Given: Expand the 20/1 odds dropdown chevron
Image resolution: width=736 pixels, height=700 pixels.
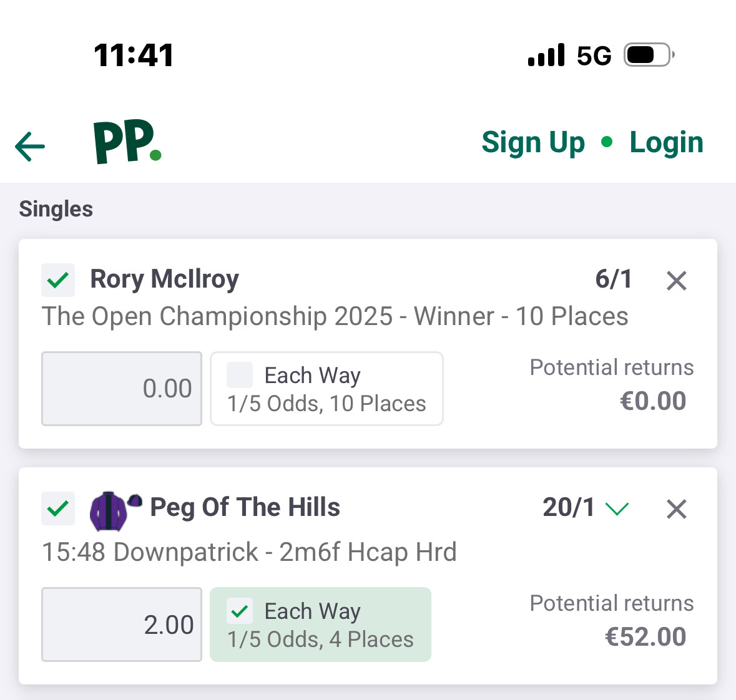Looking at the screenshot, I should (x=617, y=508).
